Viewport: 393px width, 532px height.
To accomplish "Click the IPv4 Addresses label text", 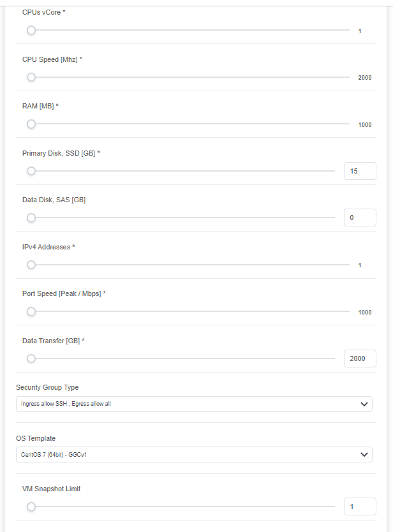I will click(x=48, y=247).
